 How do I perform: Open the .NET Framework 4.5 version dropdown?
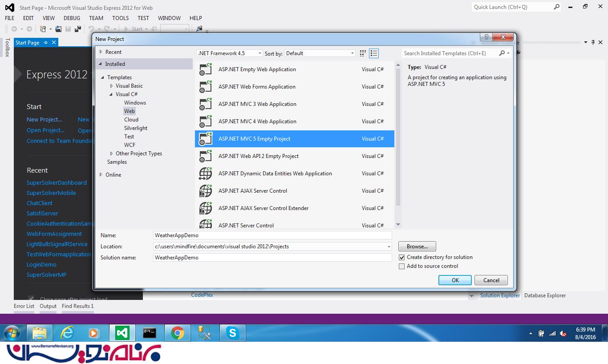pos(230,53)
